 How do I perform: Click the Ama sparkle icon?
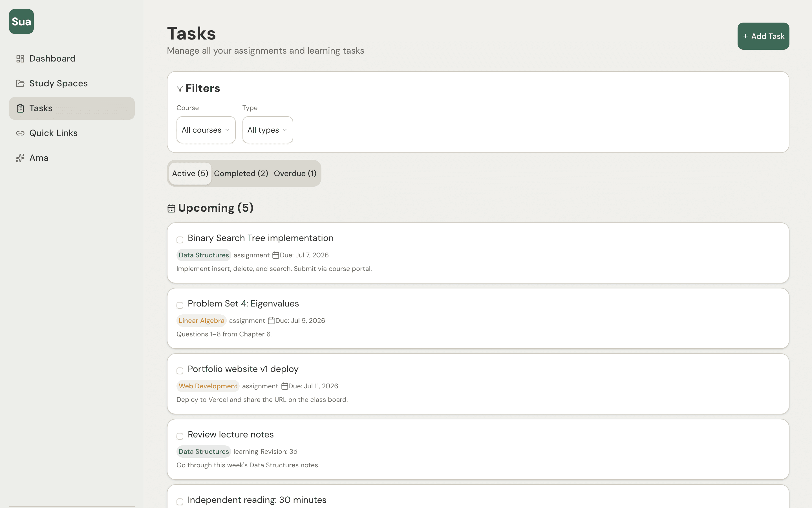20,158
